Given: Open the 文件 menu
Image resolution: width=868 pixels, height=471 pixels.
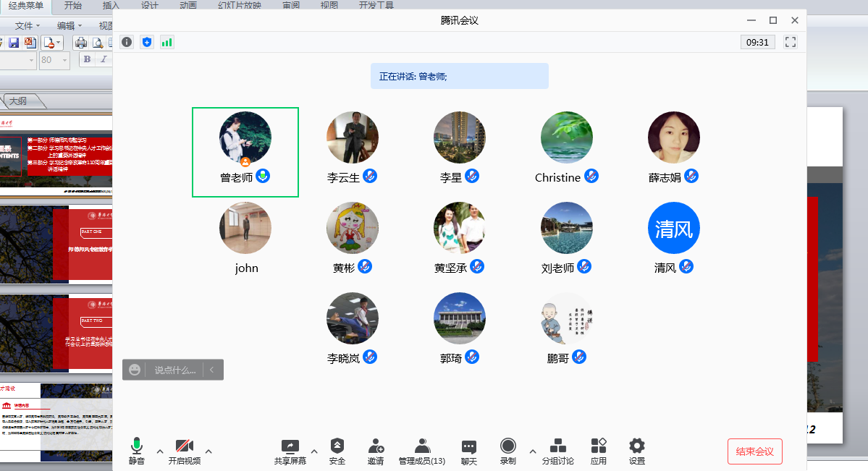Looking at the screenshot, I should click(x=28, y=25).
